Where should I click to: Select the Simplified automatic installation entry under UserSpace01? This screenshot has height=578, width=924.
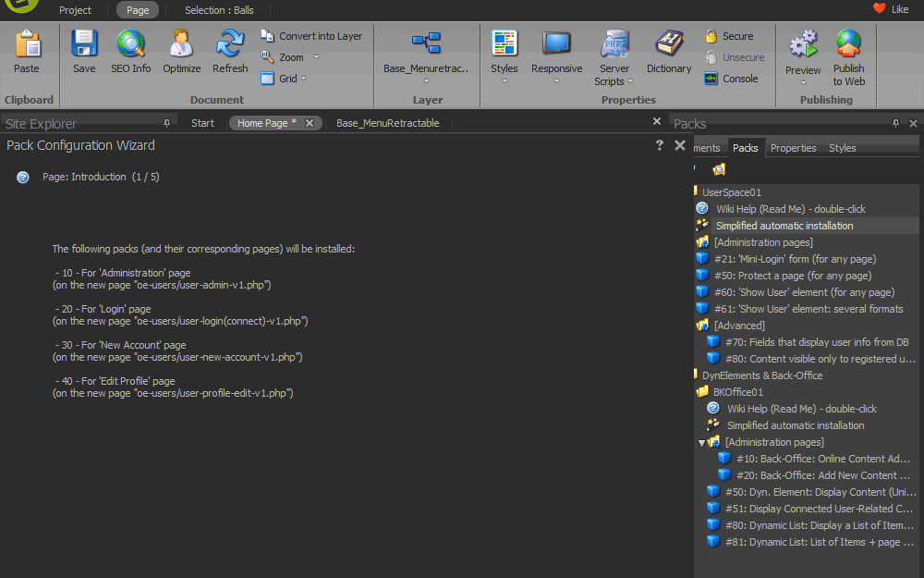(783, 225)
